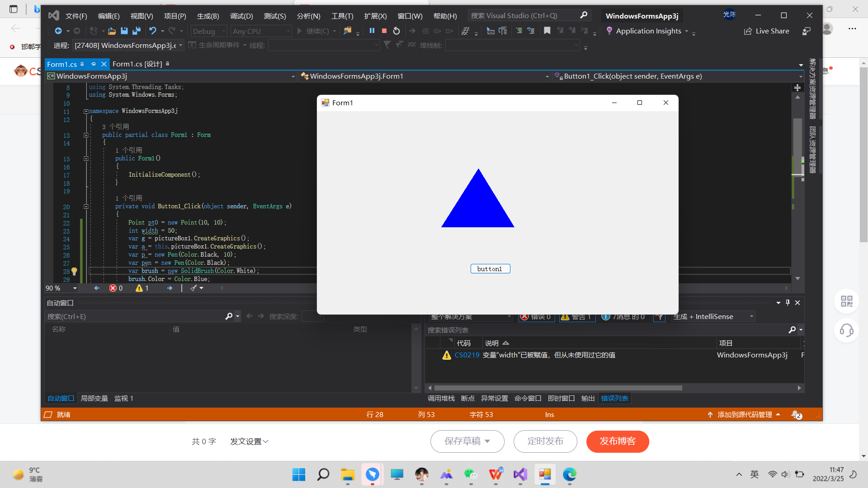The width and height of the screenshot is (868, 488).
Task: Click the Save All icon in toolbar
Action: click(136, 31)
